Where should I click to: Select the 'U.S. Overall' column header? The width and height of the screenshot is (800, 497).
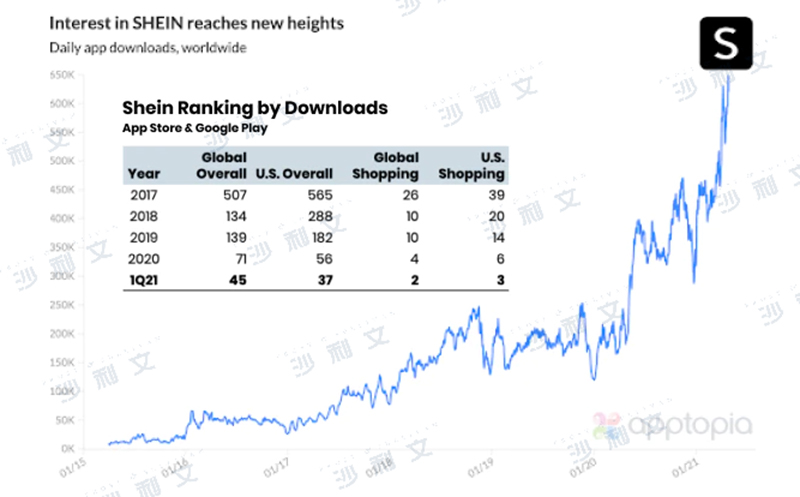point(294,174)
